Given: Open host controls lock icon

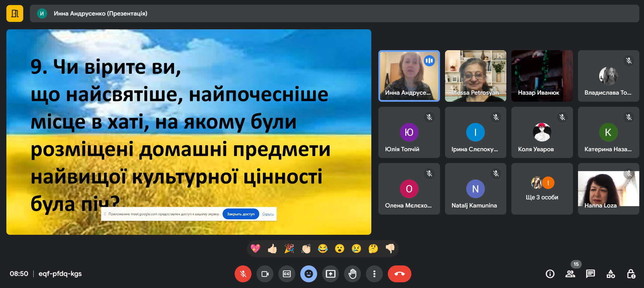Looking at the screenshot, I should tap(631, 274).
